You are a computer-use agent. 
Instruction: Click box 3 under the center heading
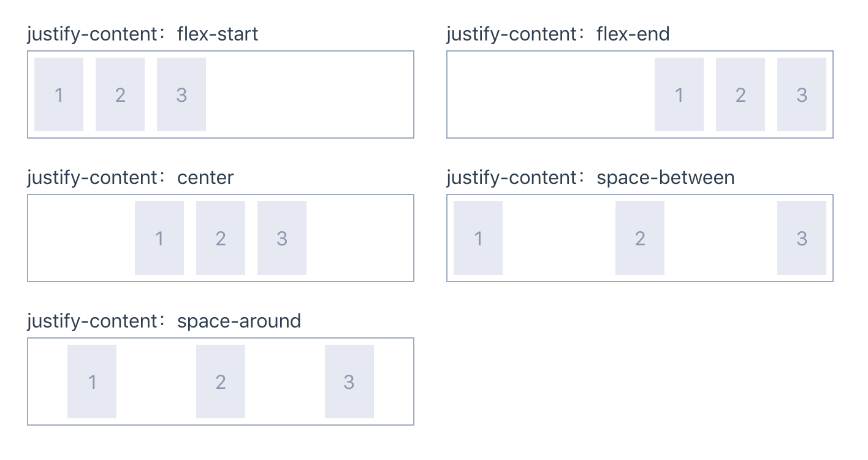click(x=282, y=238)
